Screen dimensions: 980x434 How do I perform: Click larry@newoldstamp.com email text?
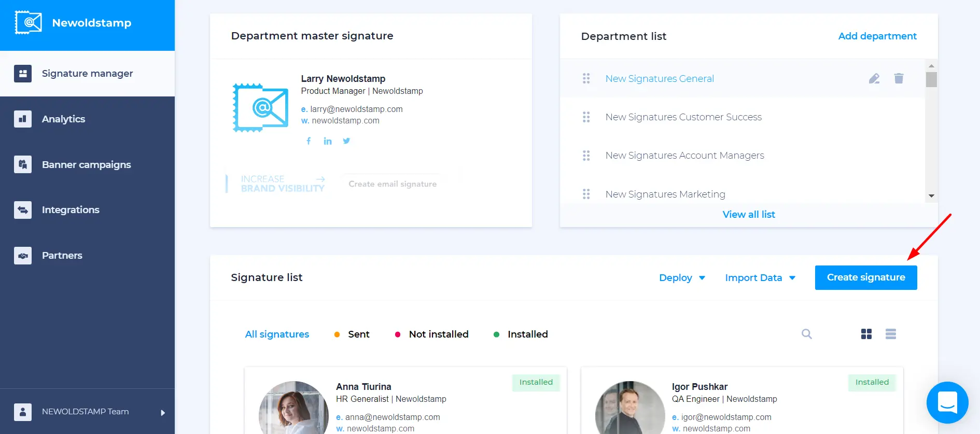click(356, 109)
